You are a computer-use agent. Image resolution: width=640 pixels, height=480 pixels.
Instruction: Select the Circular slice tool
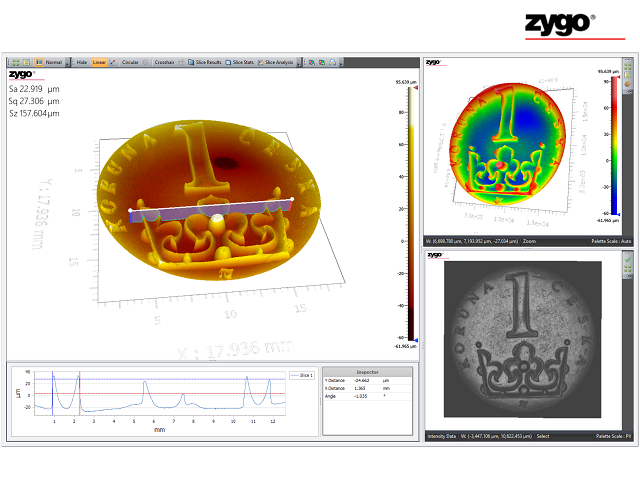pyautogui.click(x=129, y=62)
